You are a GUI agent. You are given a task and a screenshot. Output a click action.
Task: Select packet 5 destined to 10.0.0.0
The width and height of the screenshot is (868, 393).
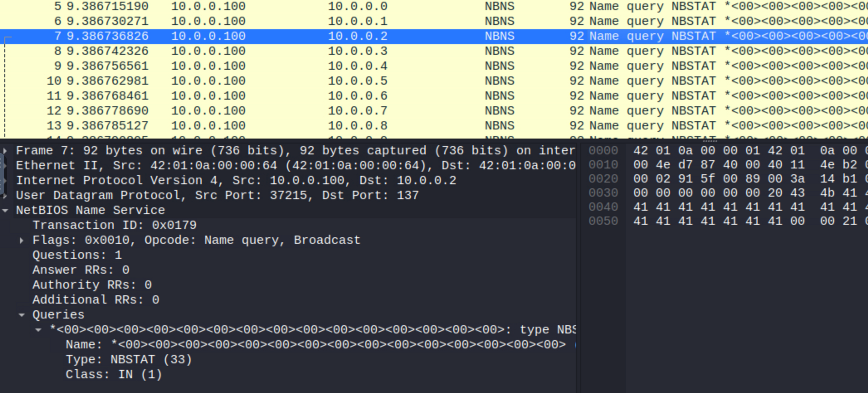click(x=357, y=6)
